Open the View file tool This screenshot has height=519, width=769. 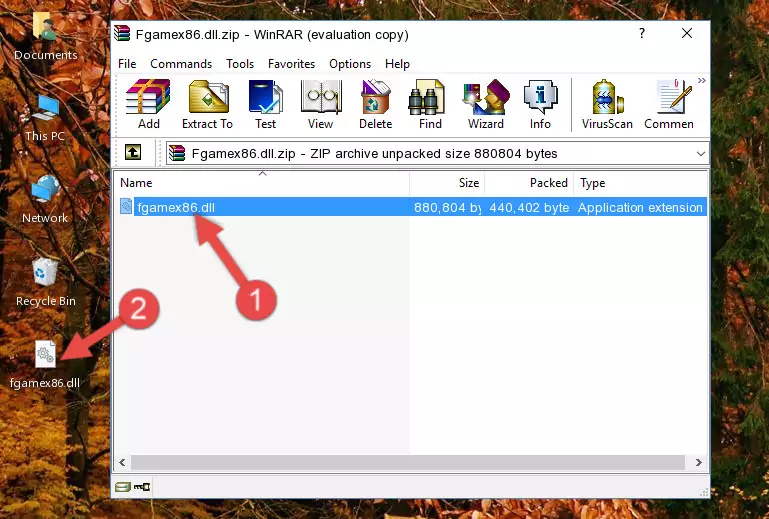pyautogui.click(x=321, y=104)
